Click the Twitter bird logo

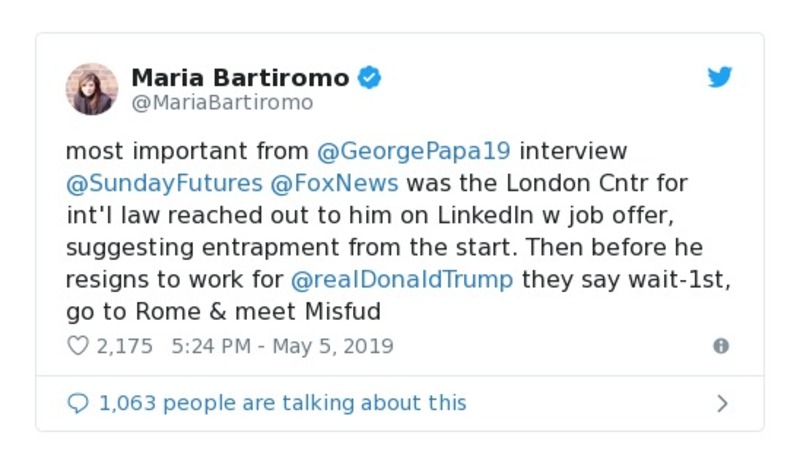tap(720, 78)
